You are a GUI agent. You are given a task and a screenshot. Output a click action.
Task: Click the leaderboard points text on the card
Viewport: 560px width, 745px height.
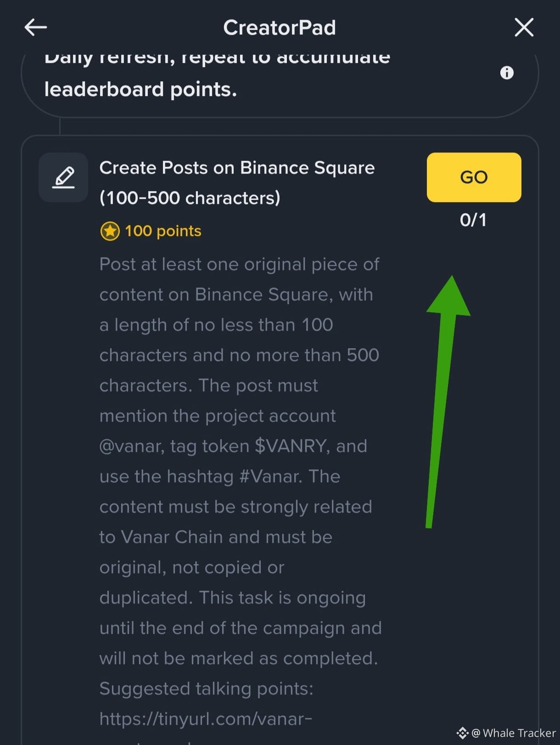pos(140,89)
